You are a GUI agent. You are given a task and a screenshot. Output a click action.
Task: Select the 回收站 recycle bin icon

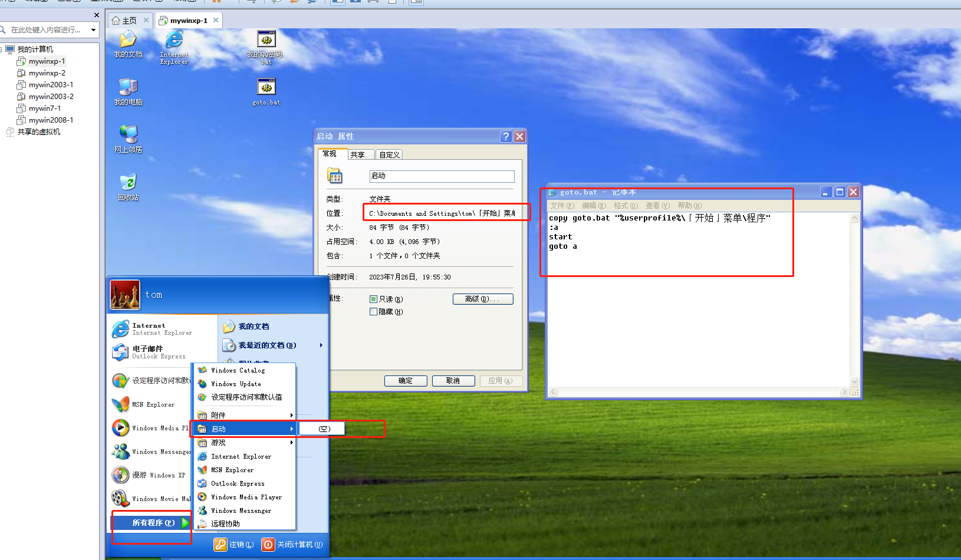click(128, 187)
